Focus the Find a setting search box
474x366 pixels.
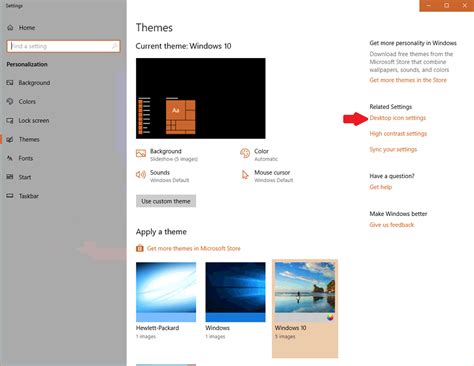click(x=63, y=46)
